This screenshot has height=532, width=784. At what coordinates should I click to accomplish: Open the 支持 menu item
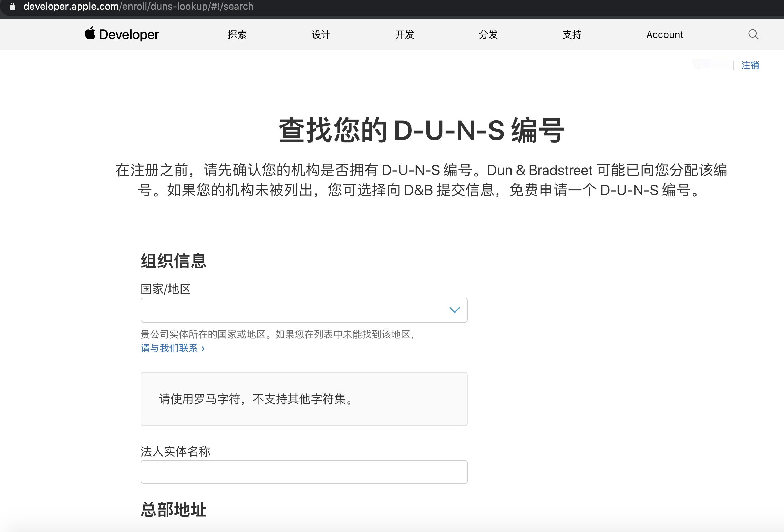[x=572, y=34]
